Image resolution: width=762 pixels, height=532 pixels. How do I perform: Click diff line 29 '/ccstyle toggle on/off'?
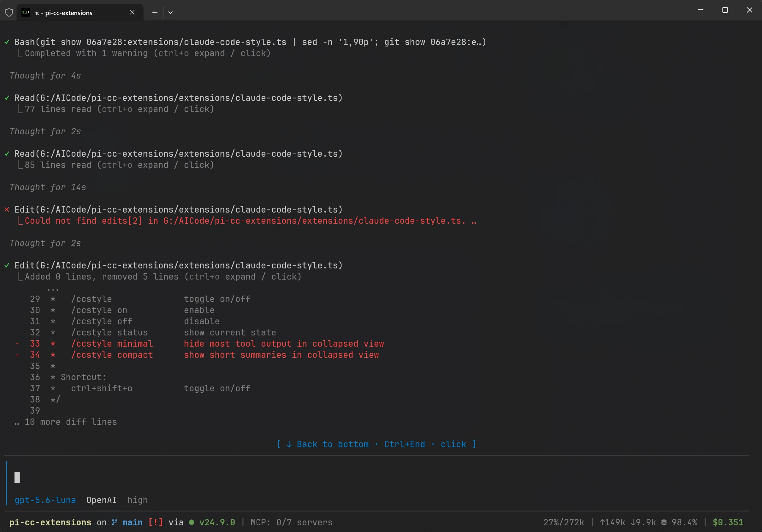[x=140, y=299]
